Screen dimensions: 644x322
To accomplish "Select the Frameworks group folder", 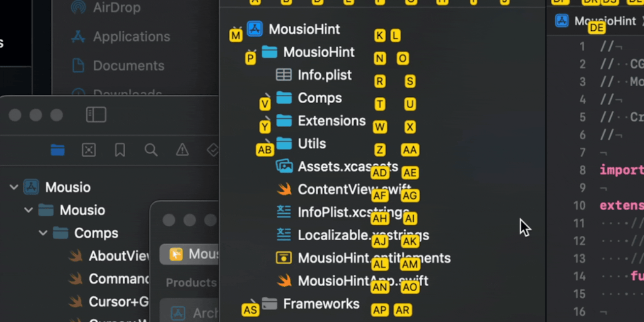I will [321, 304].
